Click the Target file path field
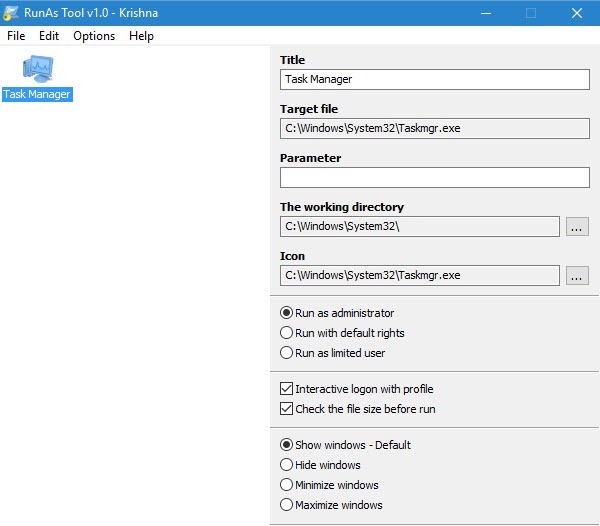Viewport: 600px width, 526px height. pyautogui.click(x=434, y=128)
